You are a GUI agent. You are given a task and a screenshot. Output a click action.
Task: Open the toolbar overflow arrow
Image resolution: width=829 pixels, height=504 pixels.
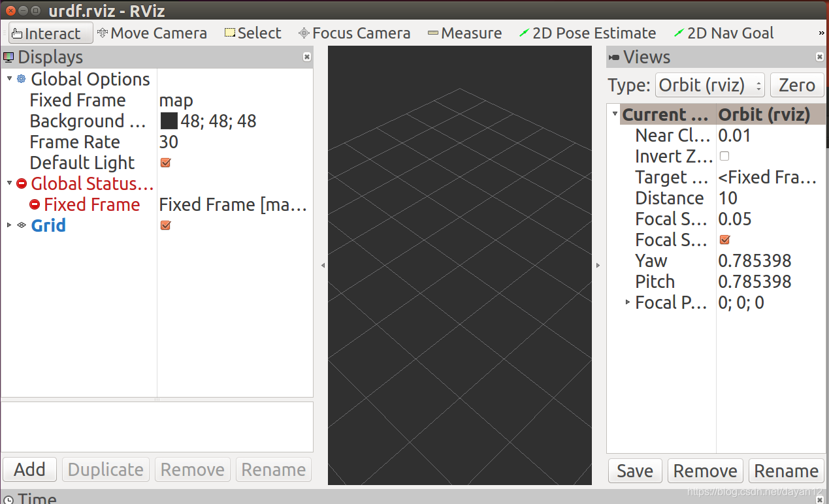(x=821, y=33)
